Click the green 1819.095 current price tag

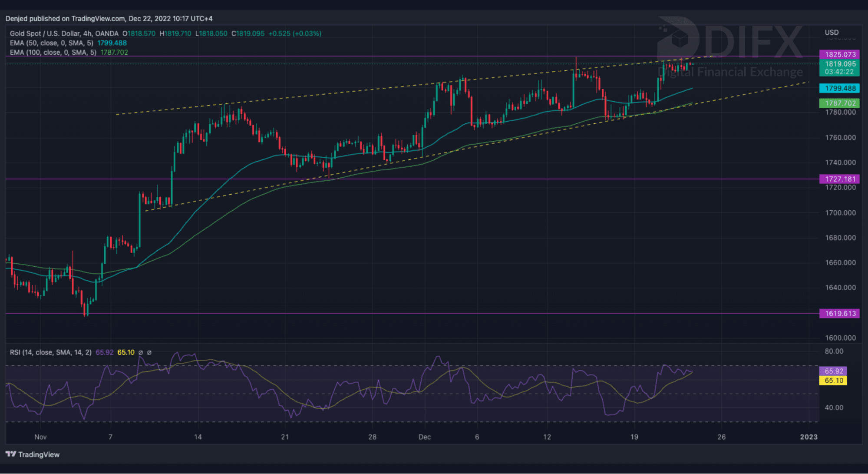(839, 67)
